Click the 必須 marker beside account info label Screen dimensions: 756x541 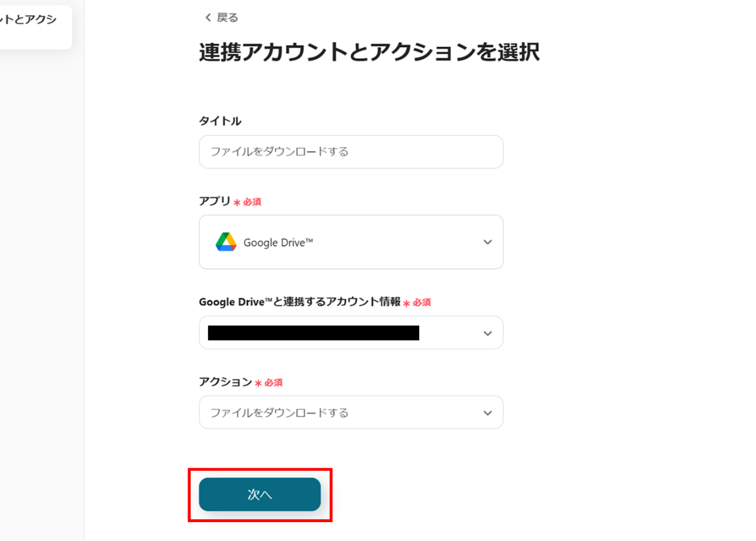coord(421,303)
